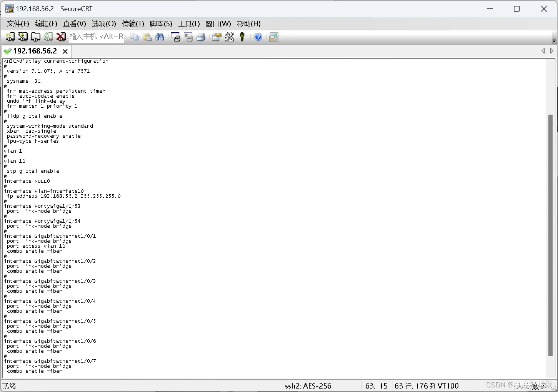Image resolution: width=558 pixels, height=392 pixels.
Task: Click the Public Key Assistant key icon
Action: (x=242, y=37)
